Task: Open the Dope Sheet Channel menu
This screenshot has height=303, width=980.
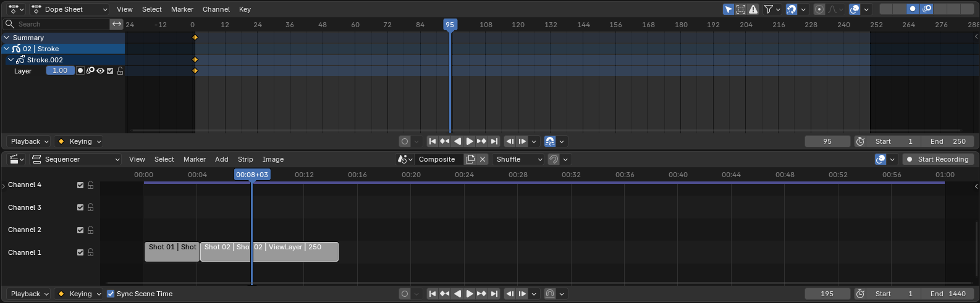Action: tap(216, 9)
